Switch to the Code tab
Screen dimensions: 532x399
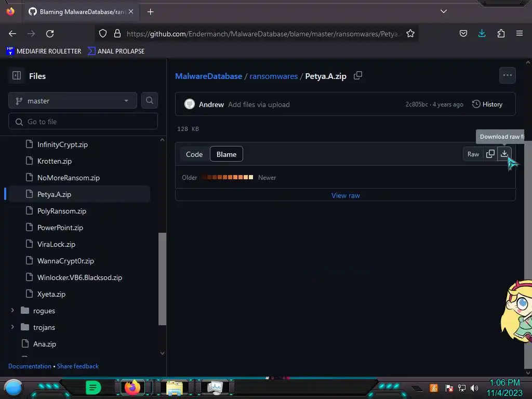[x=194, y=154]
